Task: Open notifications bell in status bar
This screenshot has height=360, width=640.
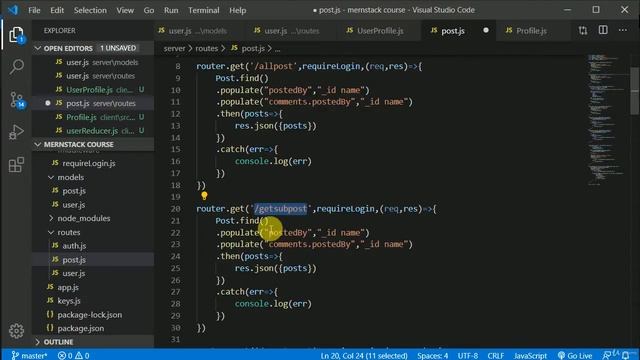Action: [625, 356]
